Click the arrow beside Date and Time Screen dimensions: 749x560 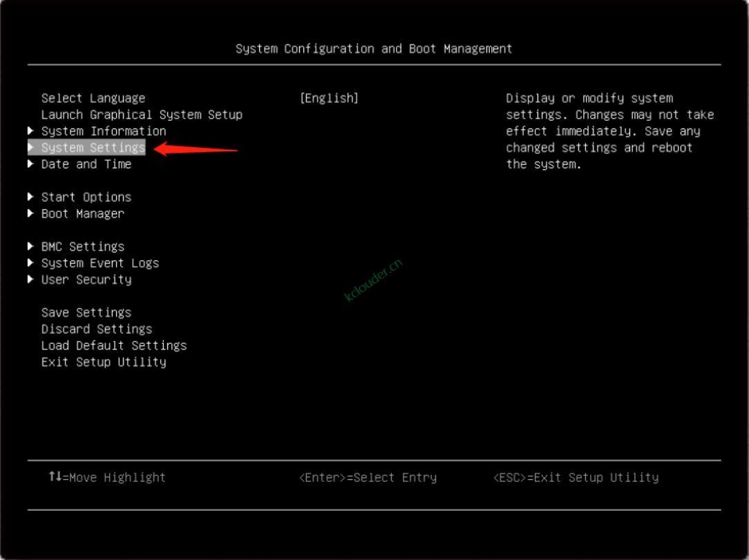(x=30, y=164)
